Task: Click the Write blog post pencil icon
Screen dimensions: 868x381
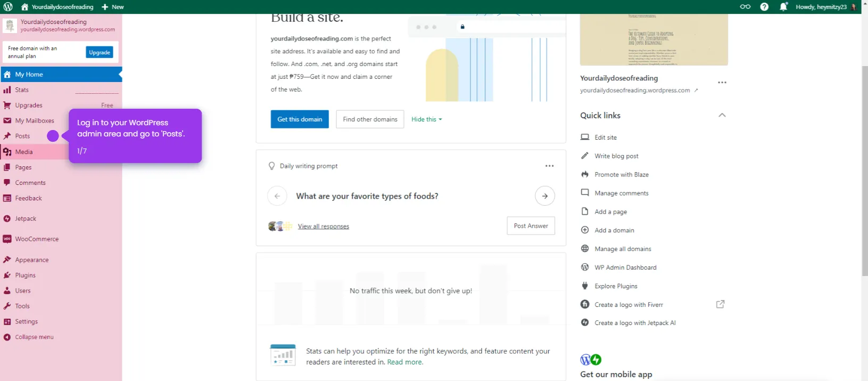Action: click(x=585, y=156)
